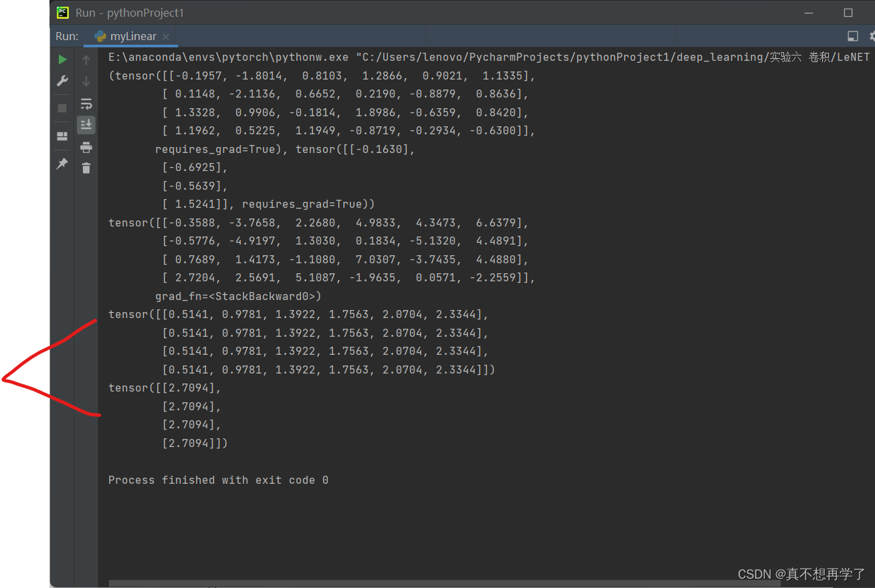Switch the Run panel to window mode
Screen dimensions: 875x588
click(x=853, y=36)
